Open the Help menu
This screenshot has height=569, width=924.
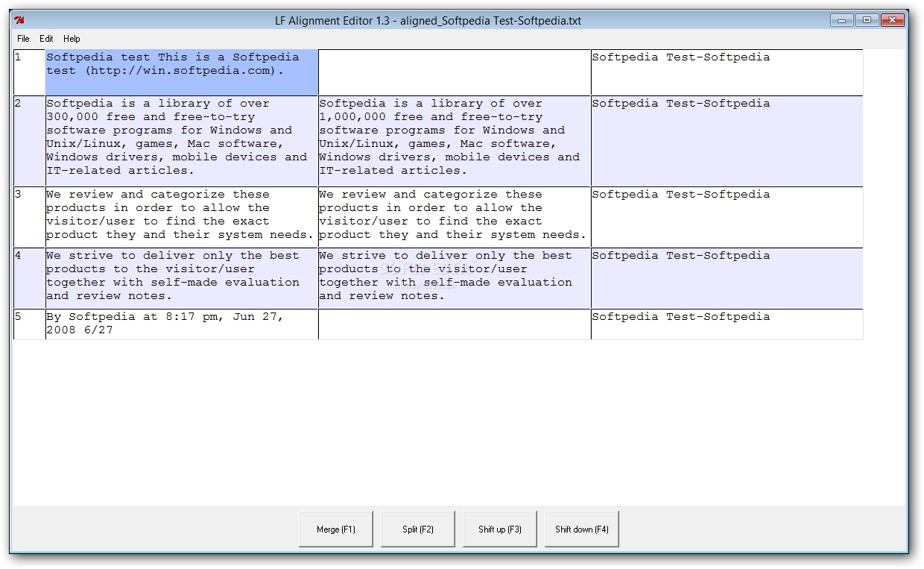[x=72, y=39]
